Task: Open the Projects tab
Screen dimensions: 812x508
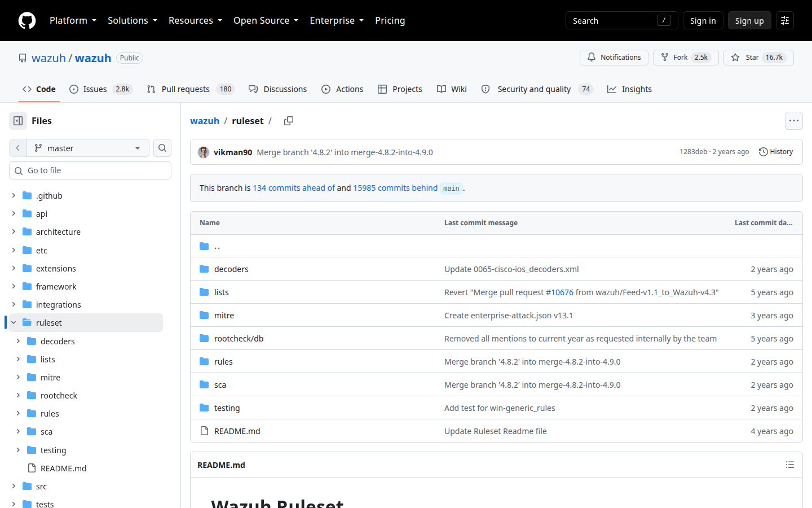Action: click(x=400, y=89)
